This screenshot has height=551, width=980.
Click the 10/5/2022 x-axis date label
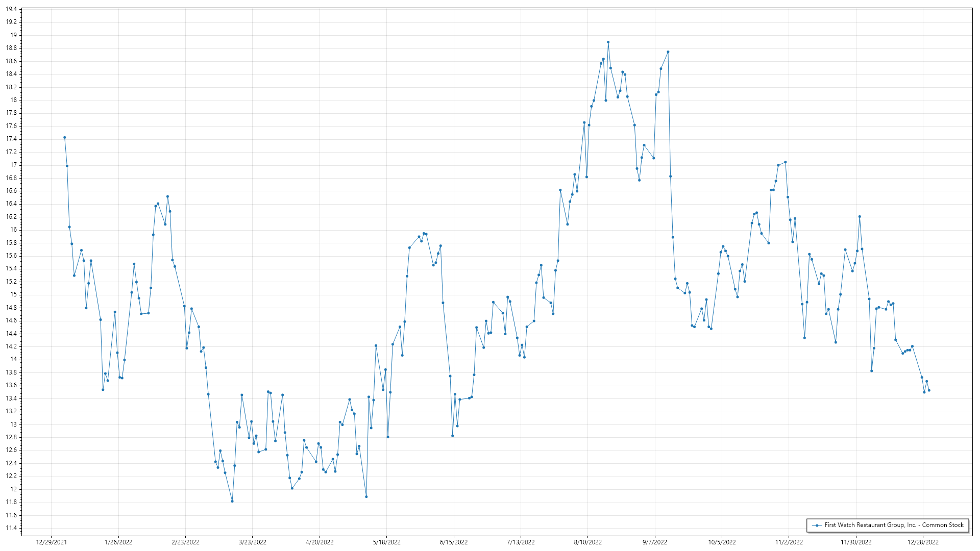(722, 542)
